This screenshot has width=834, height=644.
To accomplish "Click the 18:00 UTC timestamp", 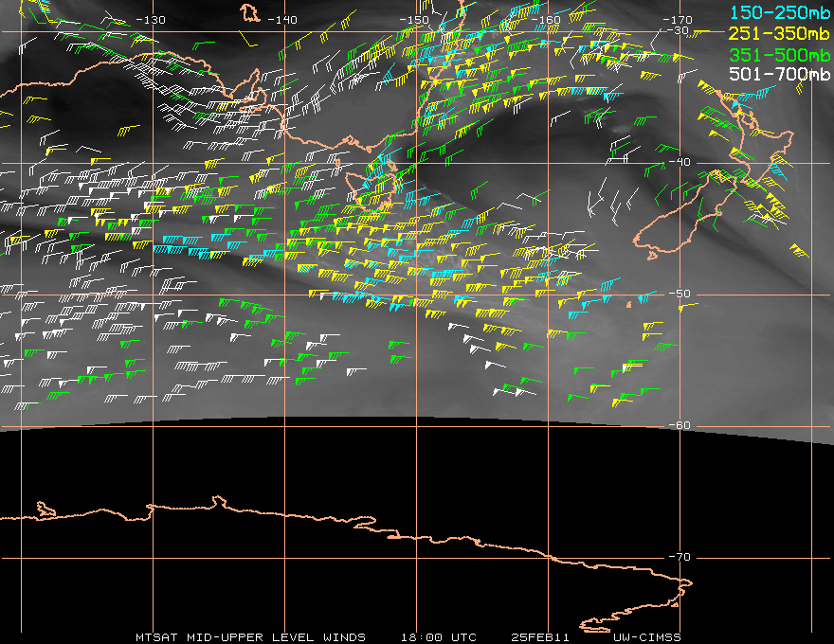I will click(x=439, y=636).
